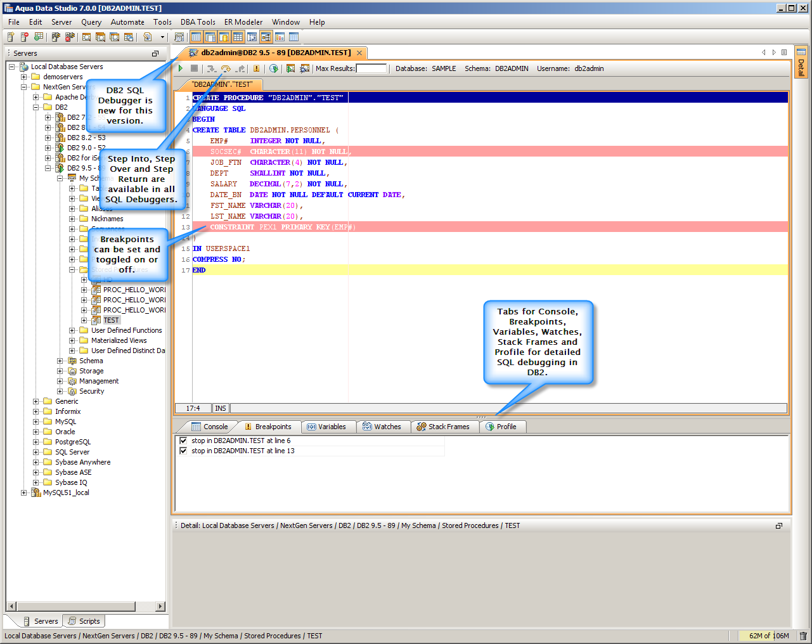Switch to the Console tab
Viewport: 812px width, 644px height.
(x=210, y=427)
